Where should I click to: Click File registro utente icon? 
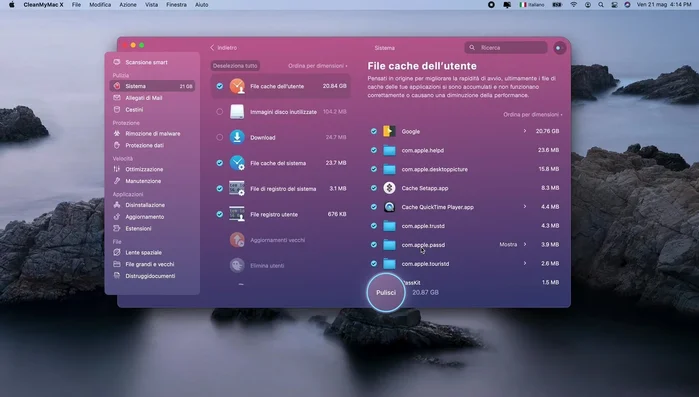tap(237, 214)
